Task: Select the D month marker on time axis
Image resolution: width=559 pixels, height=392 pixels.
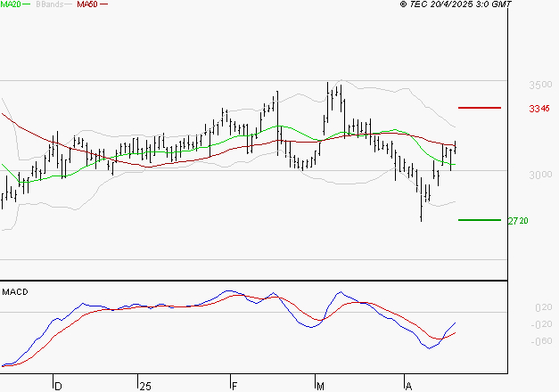Action: [x=59, y=386]
